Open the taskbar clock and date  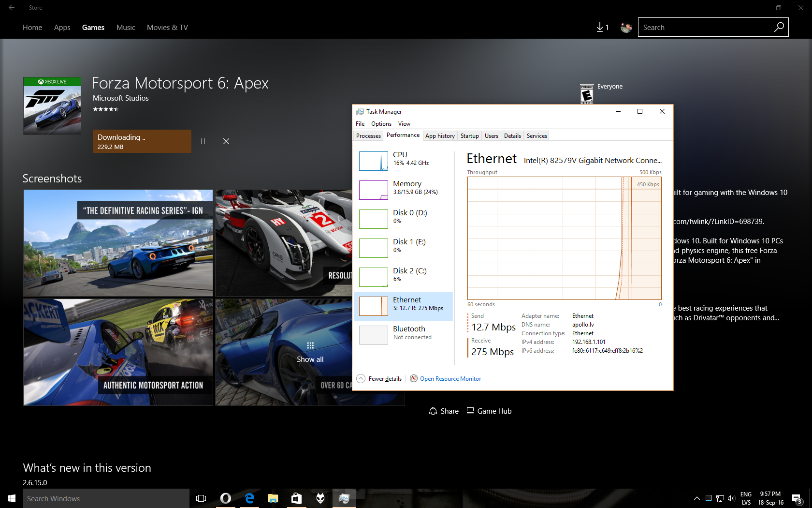[x=770, y=498]
